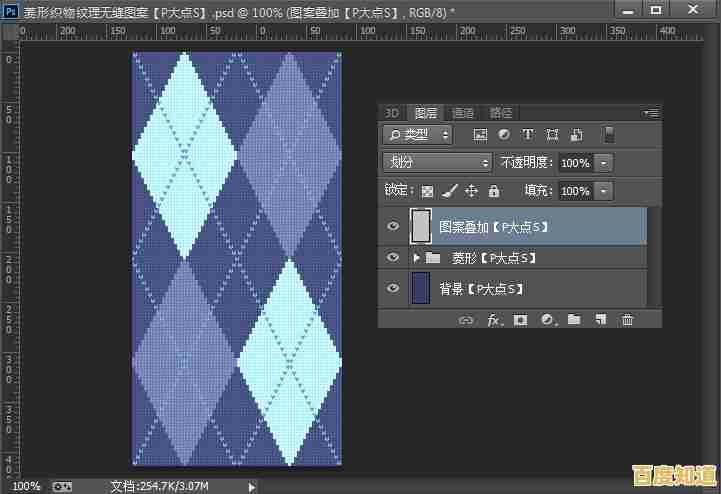This screenshot has width=721, height=494.
Task: Create new fill or adjustment layer
Action: point(547,320)
